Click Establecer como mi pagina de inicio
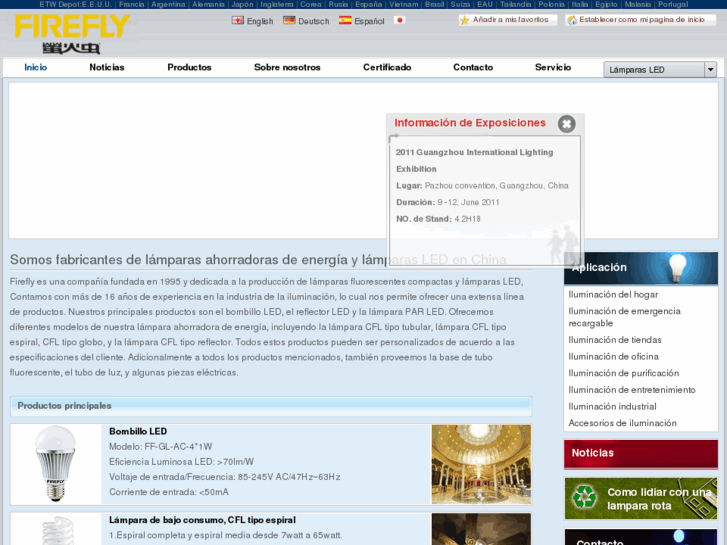 click(642, 20)
